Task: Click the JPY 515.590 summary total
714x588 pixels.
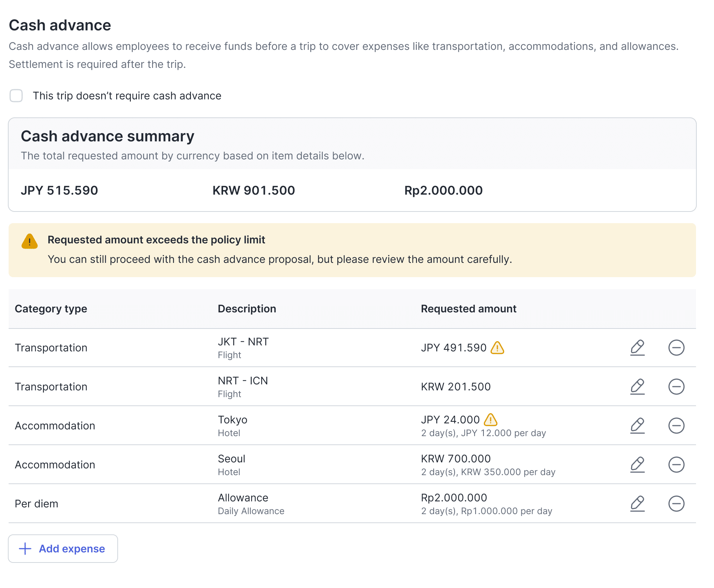Action: point(59,190)
